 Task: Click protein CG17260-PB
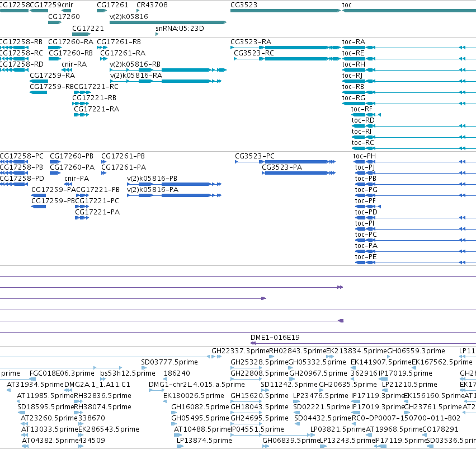pos(55,162)
